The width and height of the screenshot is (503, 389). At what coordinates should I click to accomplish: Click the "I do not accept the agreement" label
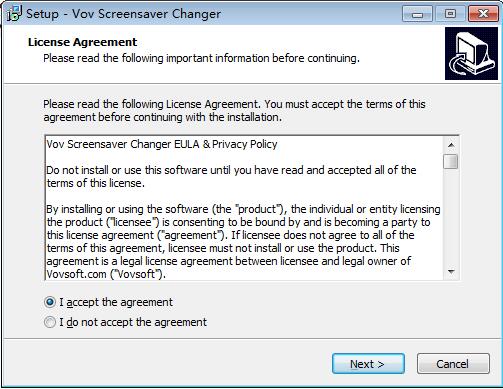133,322
